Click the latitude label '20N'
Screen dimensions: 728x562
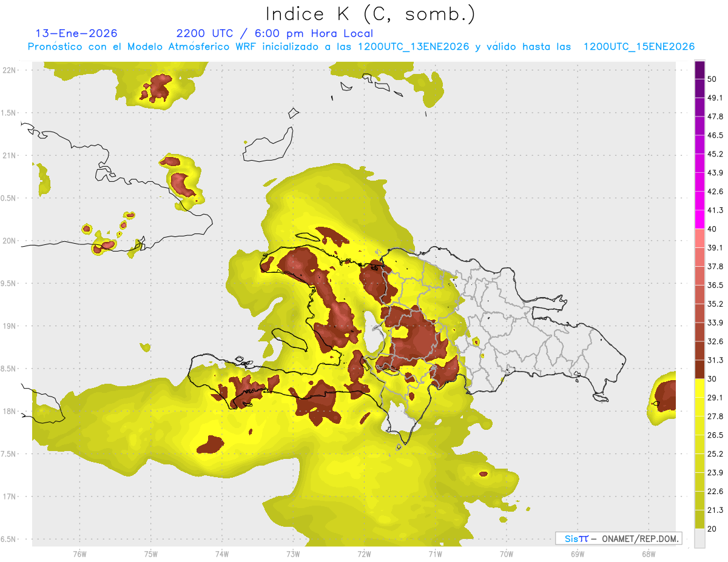pos(10,240)
